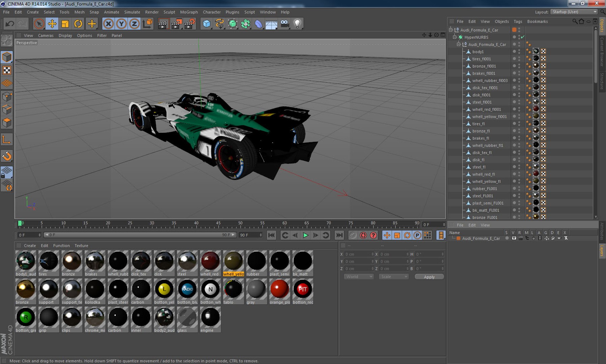Viewport: 606px width, 364px height.
Task: Click the Undo arrow icon
Action: pos(10,24)
